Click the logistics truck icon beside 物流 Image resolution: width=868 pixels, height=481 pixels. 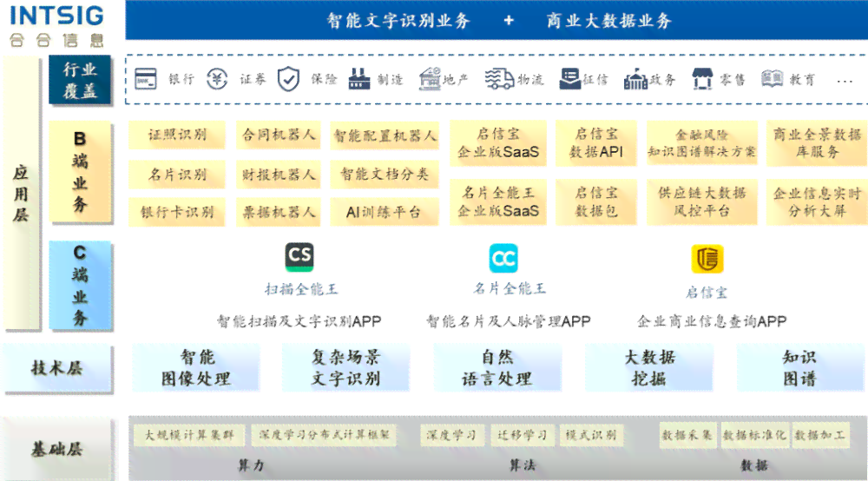point(499,79)
